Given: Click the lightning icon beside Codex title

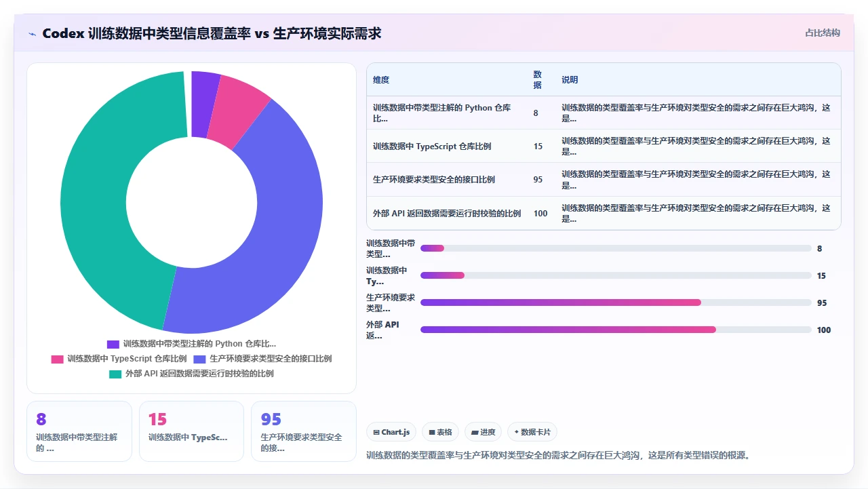Looking at the screenshot, I should pos(32,33).
